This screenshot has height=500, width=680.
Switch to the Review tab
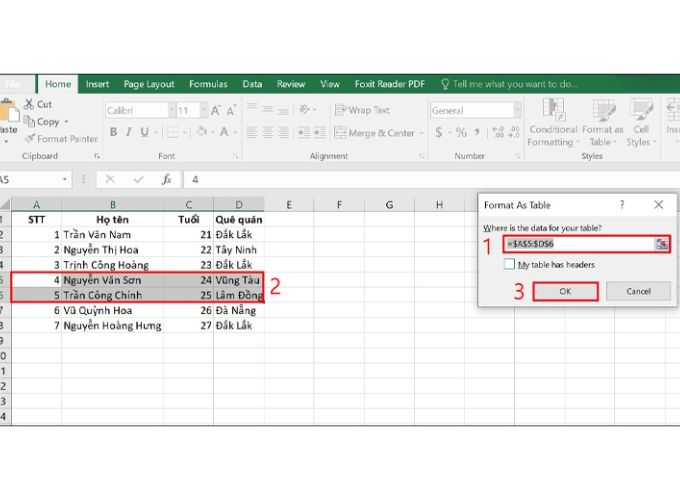291,84
